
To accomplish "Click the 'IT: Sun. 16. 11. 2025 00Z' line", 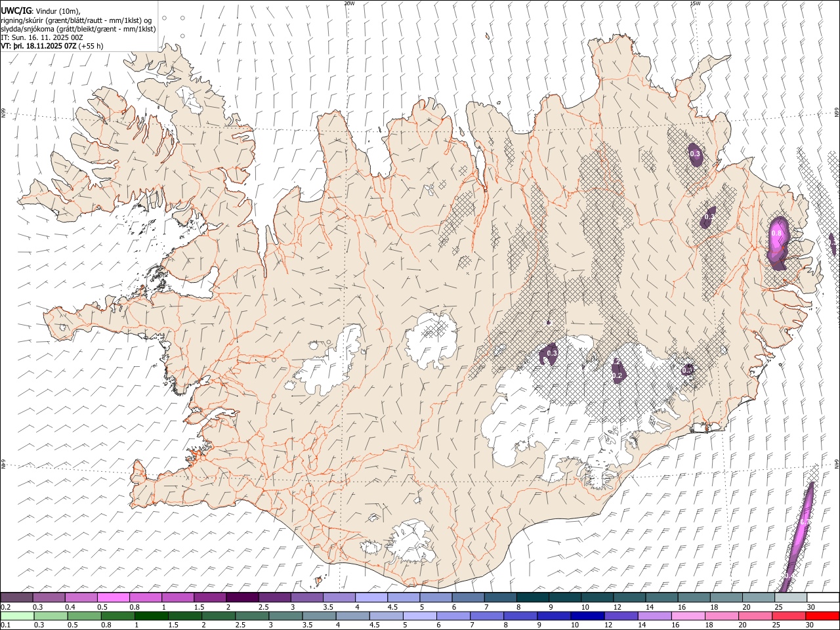I will (41, 37).
